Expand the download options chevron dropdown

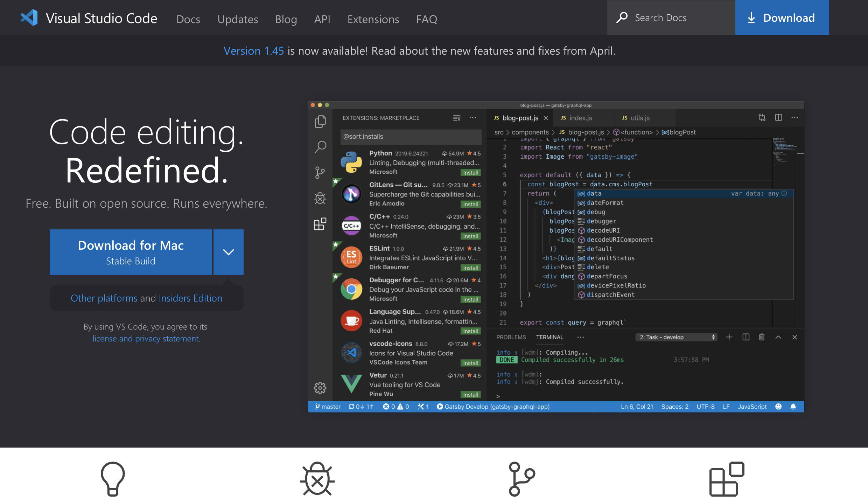[x=229, y=252]
